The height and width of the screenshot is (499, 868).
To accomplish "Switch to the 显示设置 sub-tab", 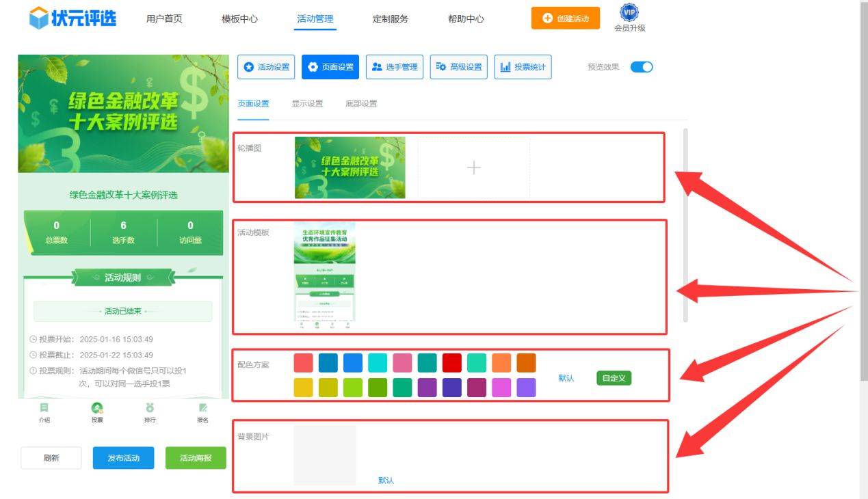I will point(307,104).
